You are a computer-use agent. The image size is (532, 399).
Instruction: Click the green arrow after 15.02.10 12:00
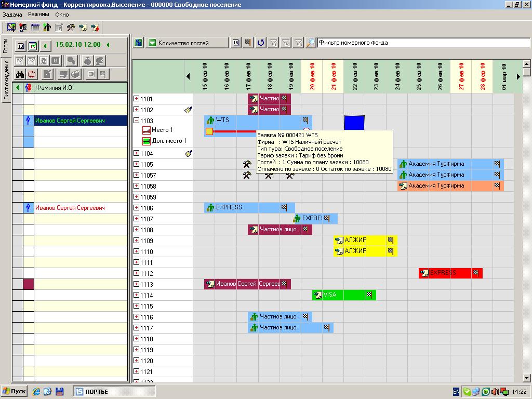tap(108, 45)
